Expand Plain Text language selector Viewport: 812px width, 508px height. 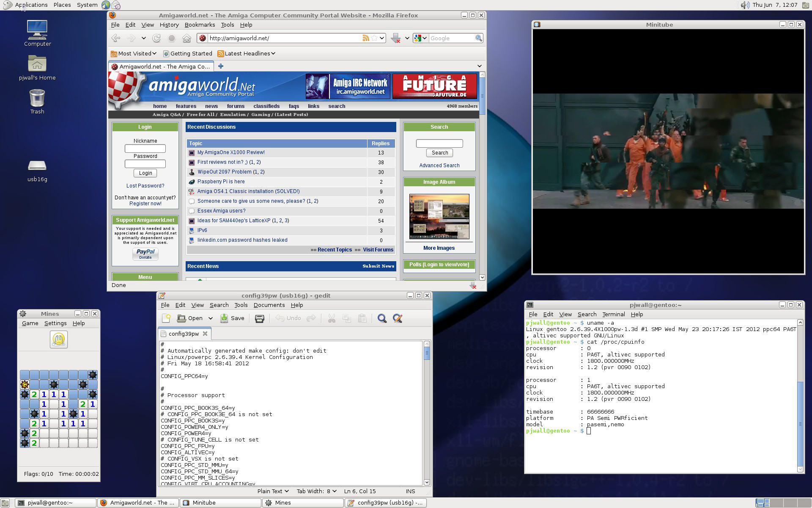pos(273,491)
